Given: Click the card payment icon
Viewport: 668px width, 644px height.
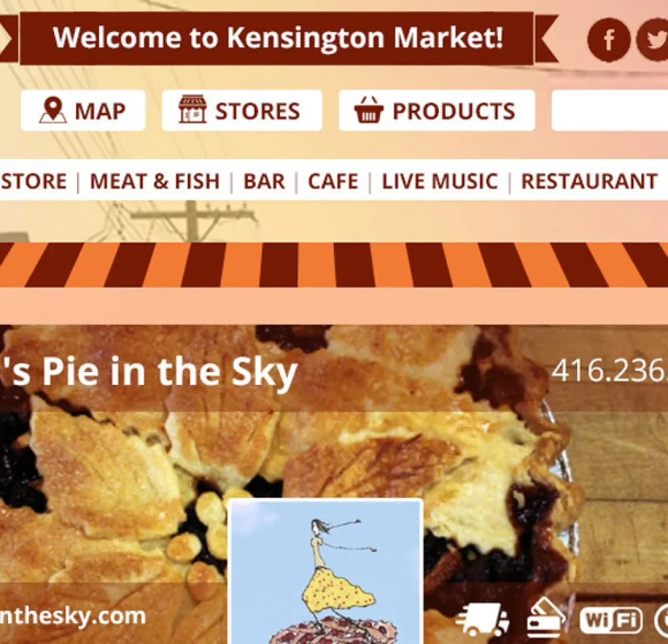Looking at the screenshot, I should coord(546,617).
